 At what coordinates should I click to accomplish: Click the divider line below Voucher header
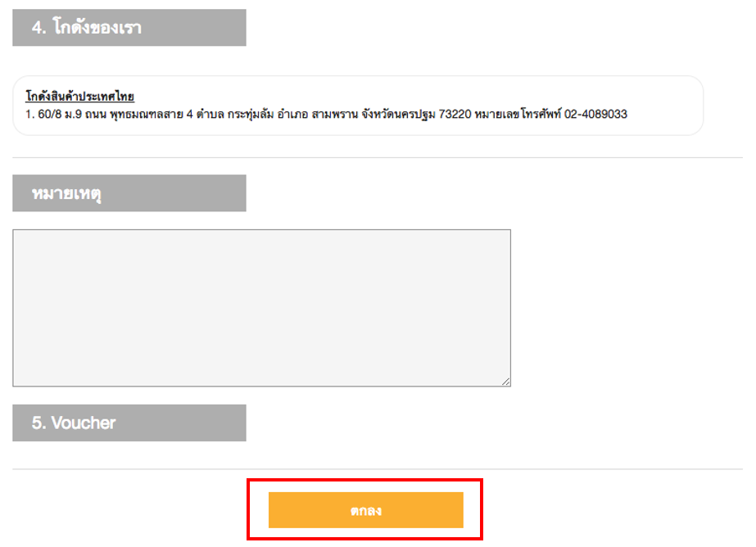[378, 469]
